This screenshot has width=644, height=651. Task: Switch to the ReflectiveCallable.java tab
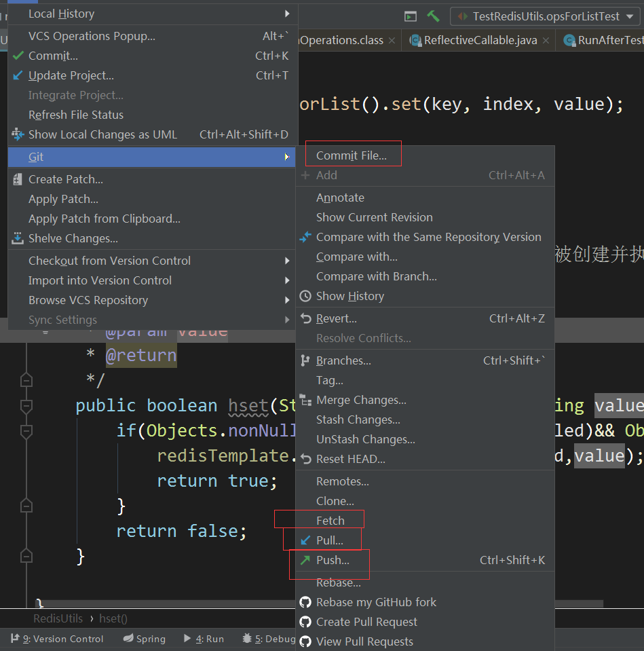point(480,41)
